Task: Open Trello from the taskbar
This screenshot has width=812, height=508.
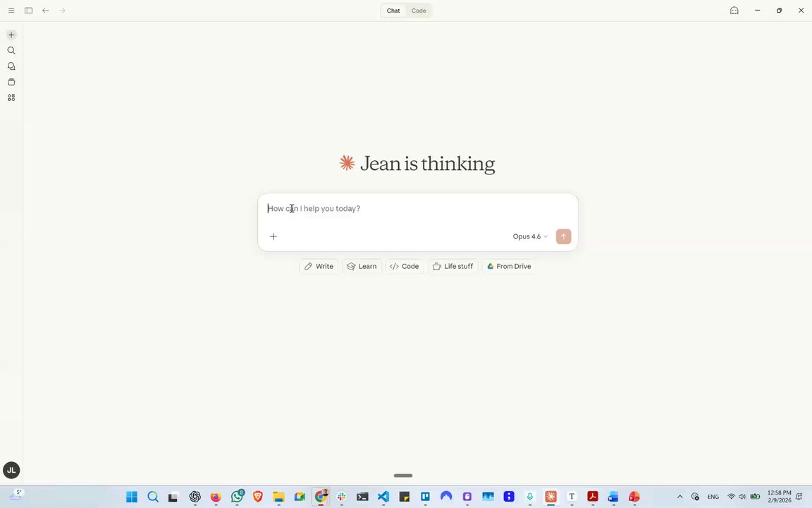Action: click(425, 497)
